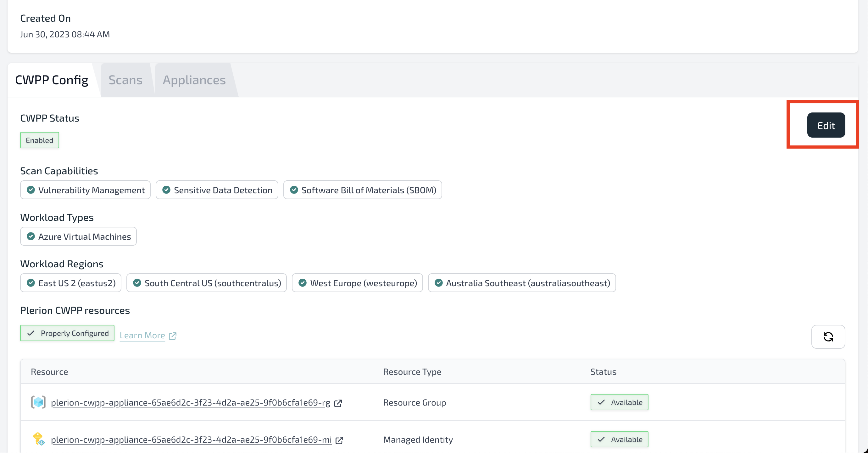The width and height of the screenshot is (868, 453).
Task: Click the check icon on Sensitive Data Detection
Action: 166,190
